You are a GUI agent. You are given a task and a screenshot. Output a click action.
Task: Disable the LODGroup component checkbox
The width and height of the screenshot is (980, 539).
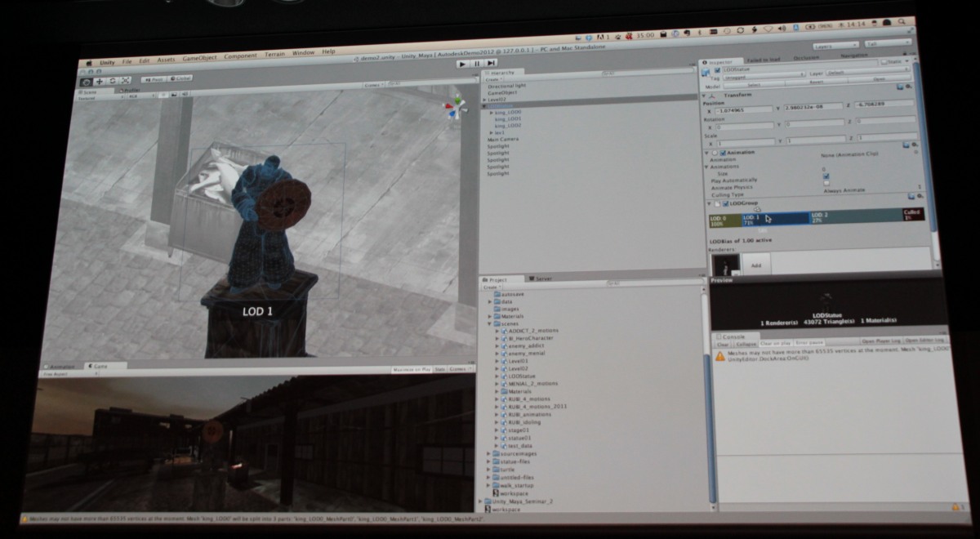pyautogui.click(x=726, y=203)
